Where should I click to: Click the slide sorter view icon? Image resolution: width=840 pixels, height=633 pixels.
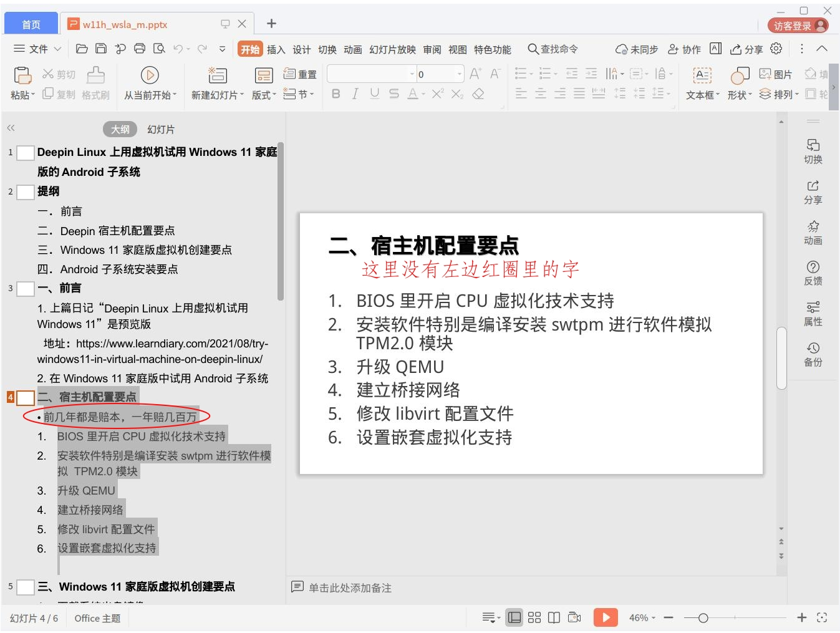coord(534,617)
